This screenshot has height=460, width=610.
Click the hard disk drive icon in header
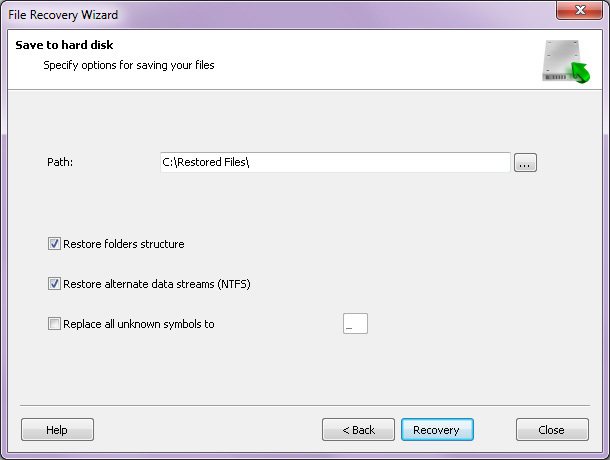pyautogui.click(x=562, y=60)
